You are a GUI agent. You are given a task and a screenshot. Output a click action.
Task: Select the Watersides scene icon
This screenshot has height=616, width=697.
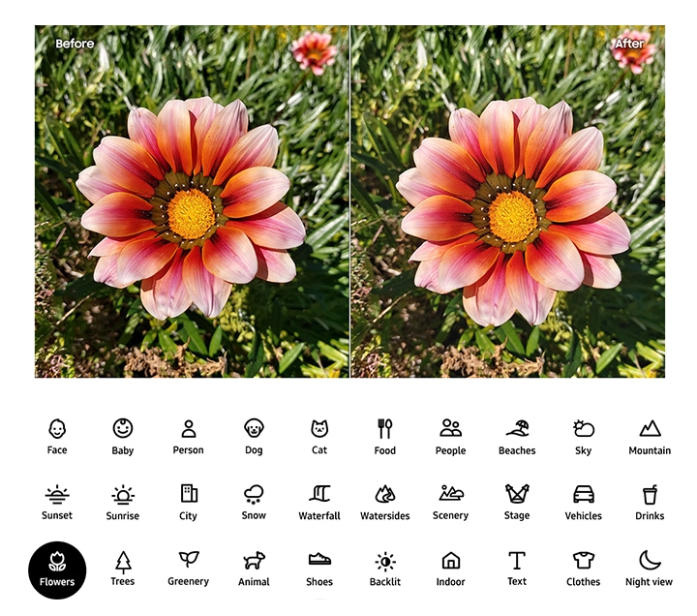385,494
